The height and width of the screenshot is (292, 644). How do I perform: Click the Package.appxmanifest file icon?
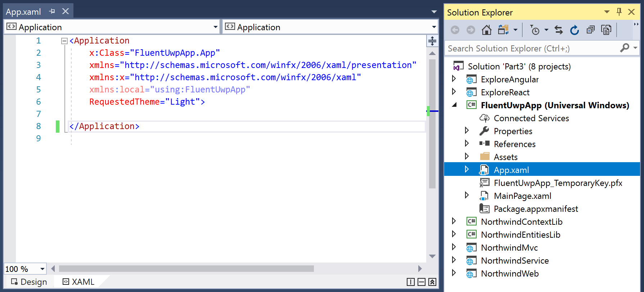(485, 209)
